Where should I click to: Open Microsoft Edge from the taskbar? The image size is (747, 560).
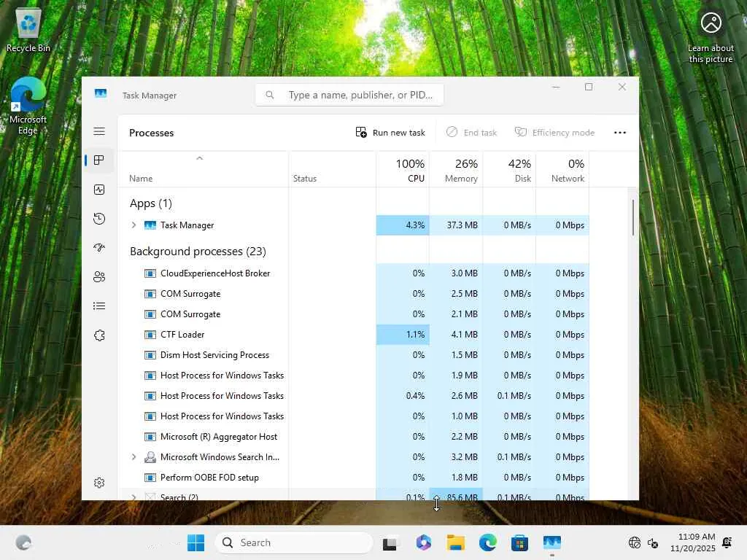pyautogui.click(x=487, y=542)
